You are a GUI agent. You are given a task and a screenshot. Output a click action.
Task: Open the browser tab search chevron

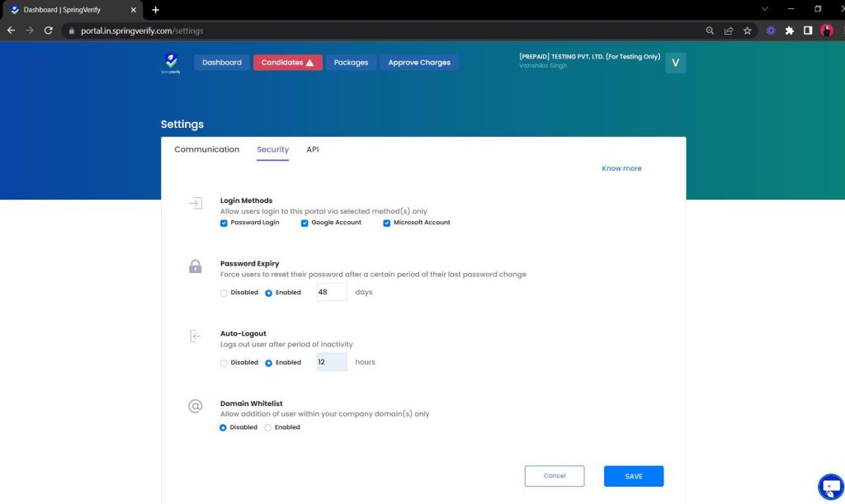coord(763,9)
